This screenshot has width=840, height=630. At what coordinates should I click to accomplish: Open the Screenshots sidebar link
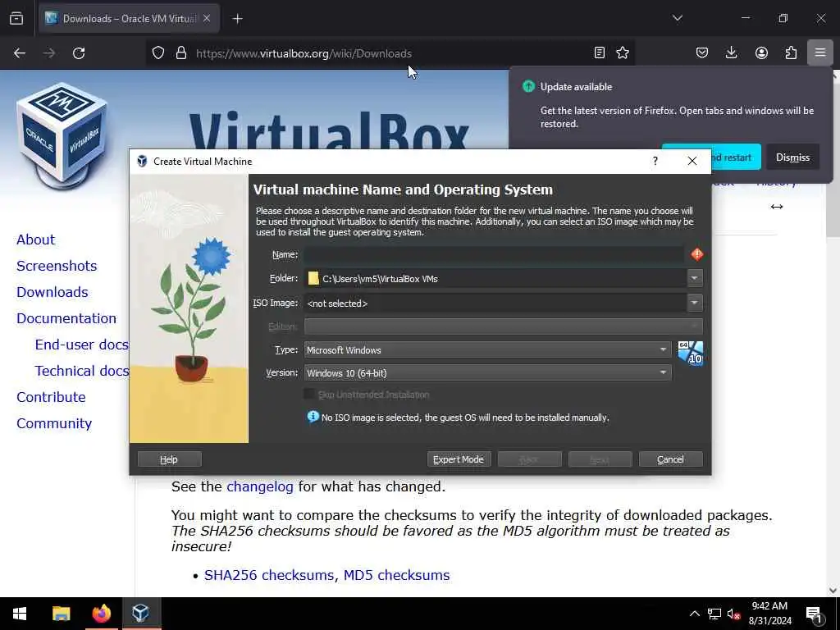coord(57,266)
